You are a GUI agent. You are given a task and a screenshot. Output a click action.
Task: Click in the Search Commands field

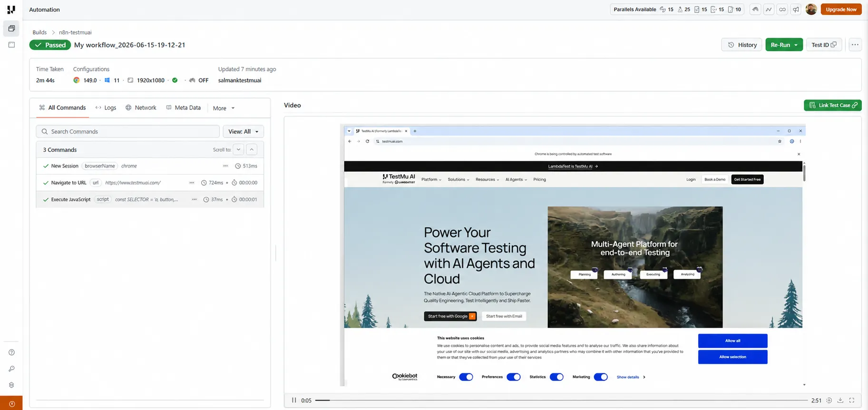pyautogui.click(x=127, y=131)
